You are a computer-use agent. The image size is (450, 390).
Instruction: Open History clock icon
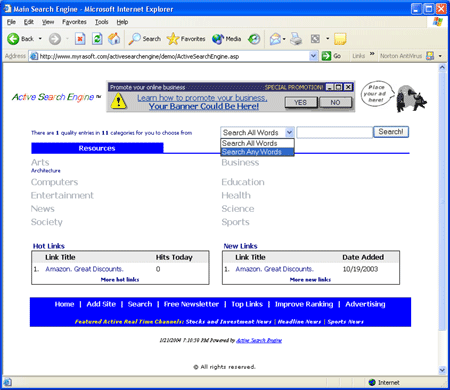254,39
